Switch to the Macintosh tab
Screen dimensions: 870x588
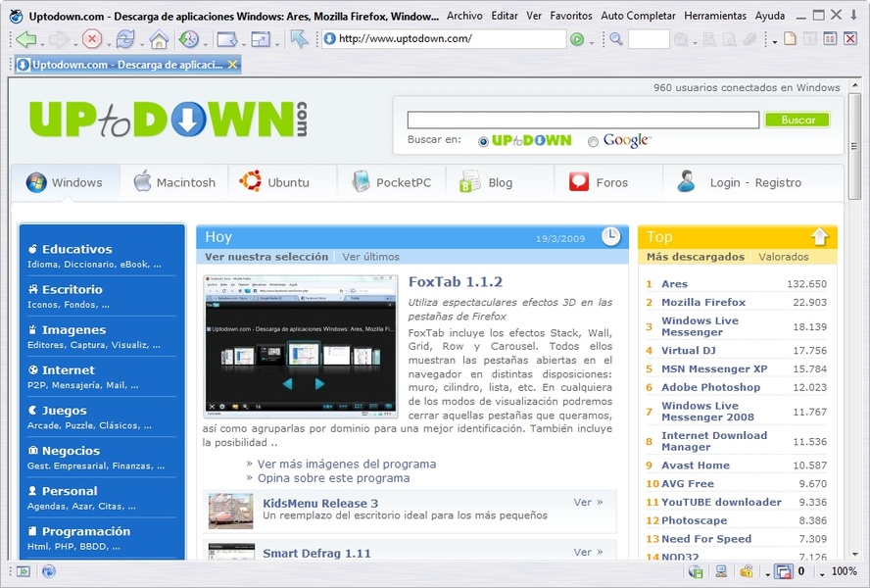pos(174,182)
